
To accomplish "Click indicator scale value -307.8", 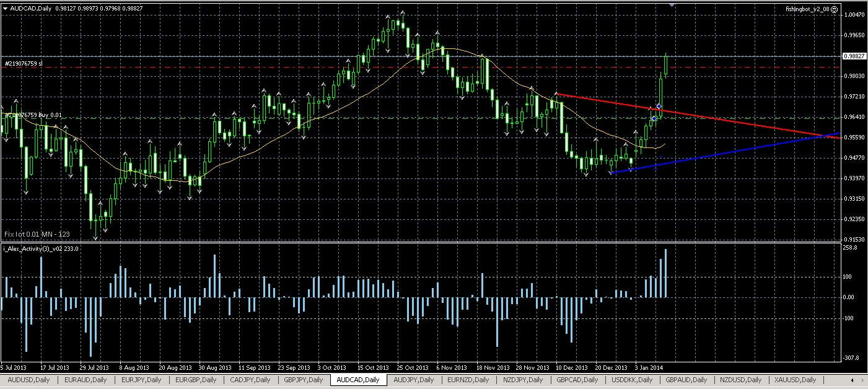I will [852, 357].
